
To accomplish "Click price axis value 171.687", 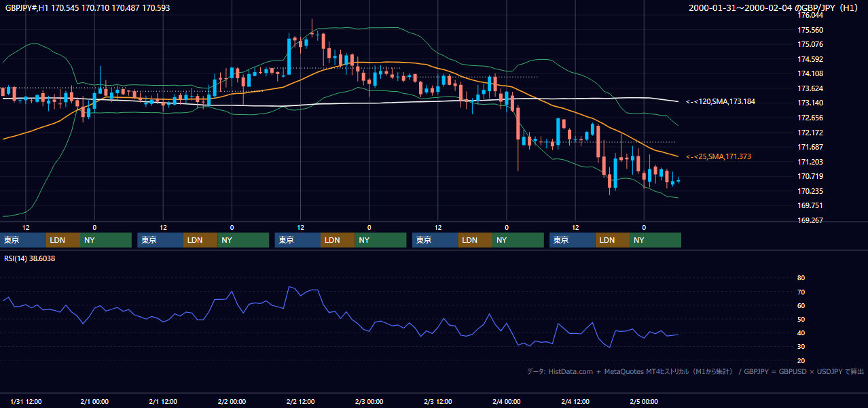I will [810, 147].
